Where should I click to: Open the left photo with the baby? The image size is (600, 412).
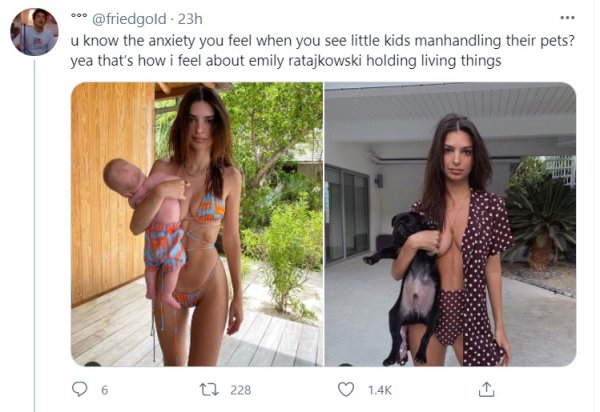coord(197,223)
